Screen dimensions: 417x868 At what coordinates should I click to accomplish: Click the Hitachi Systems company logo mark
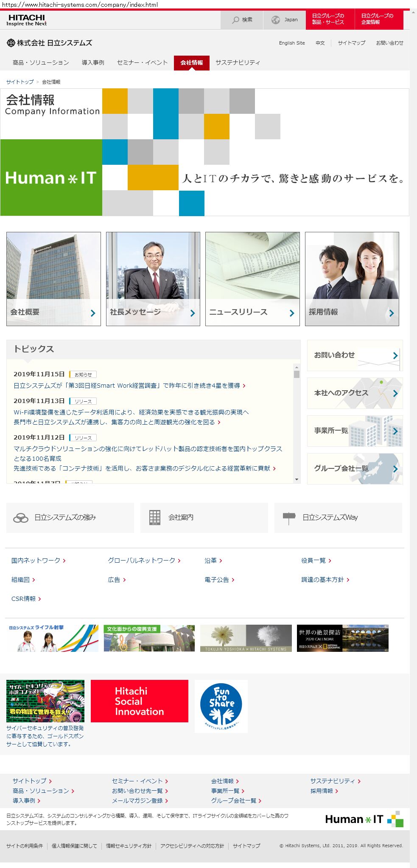(x=11, y=43)
